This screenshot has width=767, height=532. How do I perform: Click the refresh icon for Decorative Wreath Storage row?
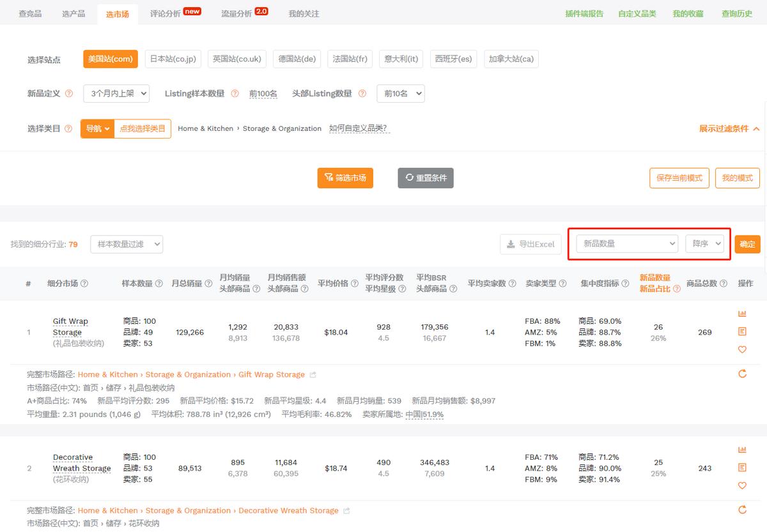tap(742, 510)
